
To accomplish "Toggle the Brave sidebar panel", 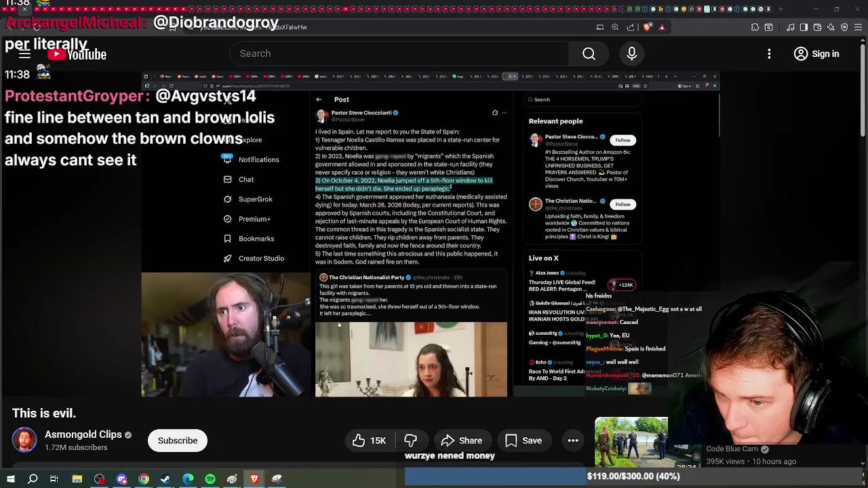I will click(x=804, y=27).
